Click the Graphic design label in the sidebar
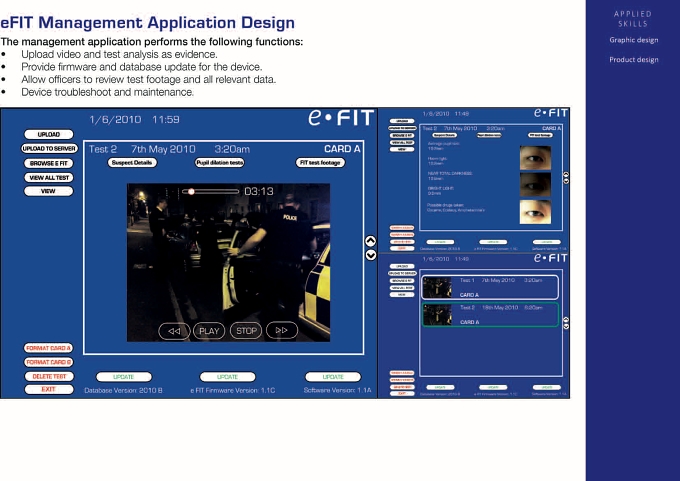Screen dimensions: 680x481 [634, 40]
